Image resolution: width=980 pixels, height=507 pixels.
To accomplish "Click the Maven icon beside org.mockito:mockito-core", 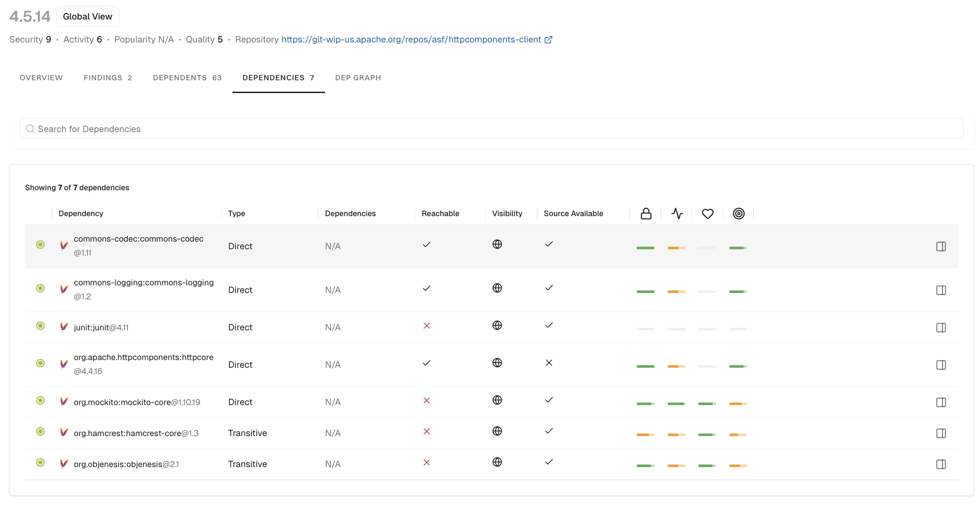I will (x=64, y=401).
